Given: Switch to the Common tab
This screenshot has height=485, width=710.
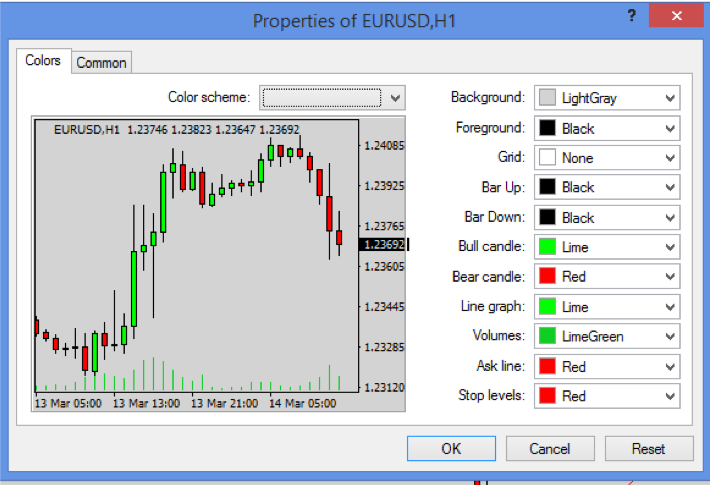Looking at the screenshot, I should (x=101, y=62).
